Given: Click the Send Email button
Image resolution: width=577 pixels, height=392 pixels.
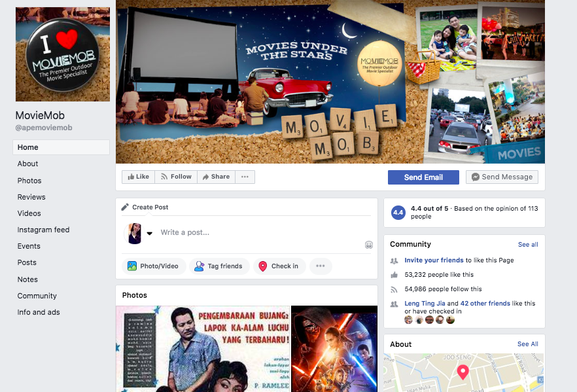Looking at the screenshot, I should coord(423,177).
